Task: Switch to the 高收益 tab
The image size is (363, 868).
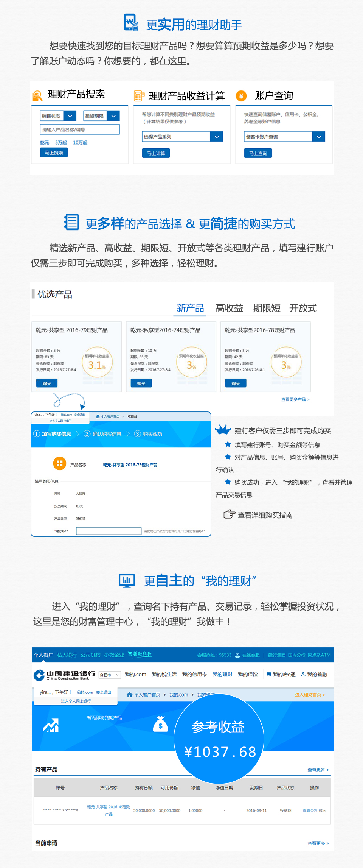Action: tap(229, 308)
